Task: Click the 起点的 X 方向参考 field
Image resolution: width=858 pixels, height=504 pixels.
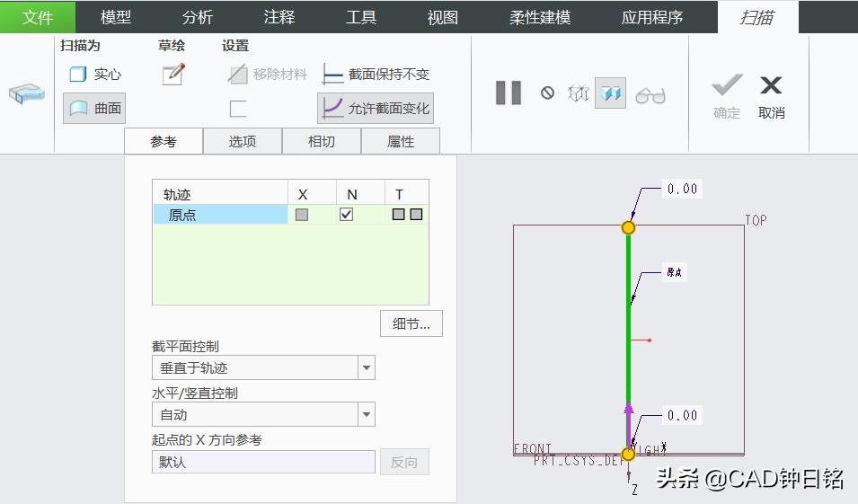Action: point(263,462)
